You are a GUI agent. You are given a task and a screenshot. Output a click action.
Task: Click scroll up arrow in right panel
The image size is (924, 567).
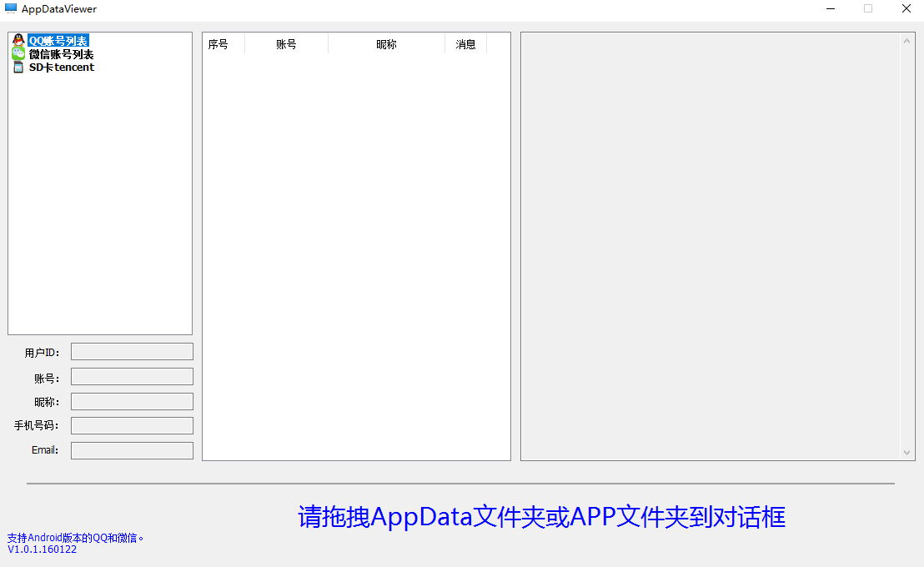tap(906, 41)
